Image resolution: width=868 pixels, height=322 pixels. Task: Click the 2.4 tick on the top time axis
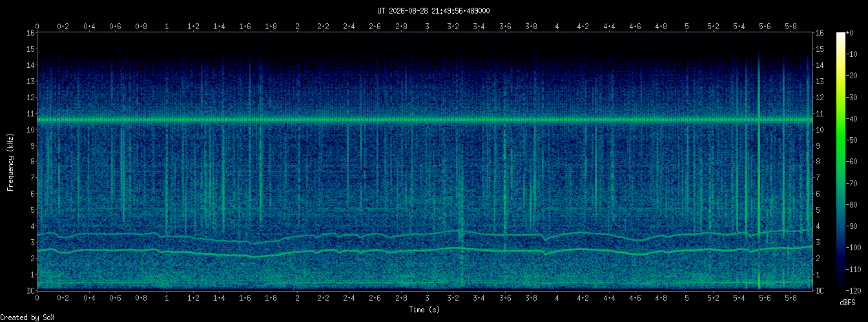click(x=349, y=27)
